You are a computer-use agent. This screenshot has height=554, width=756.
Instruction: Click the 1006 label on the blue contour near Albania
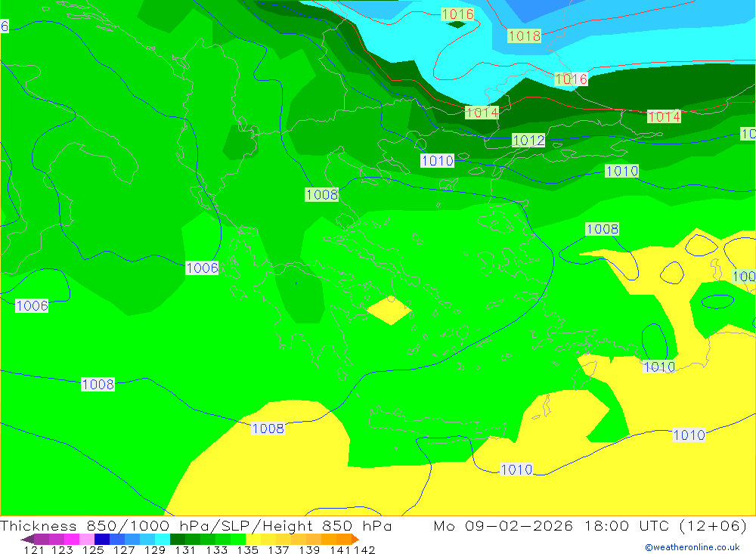pos(202,268)
